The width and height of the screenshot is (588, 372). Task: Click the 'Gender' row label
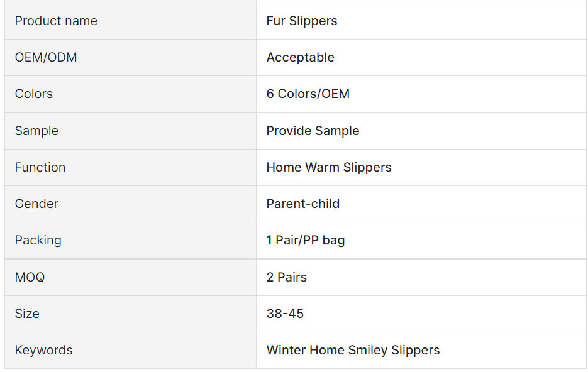36,204
